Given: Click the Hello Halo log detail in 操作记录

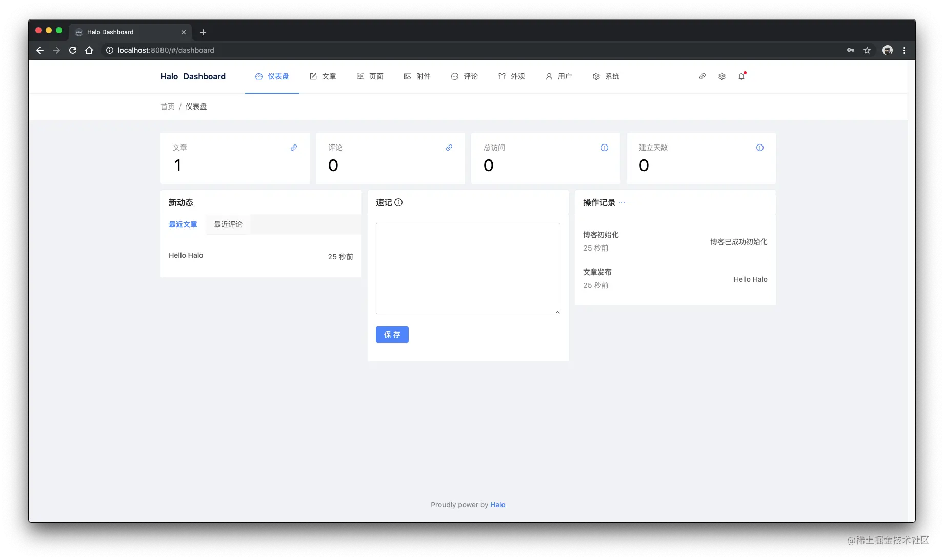Looking at the screenshot, I should tap(750, 279).
